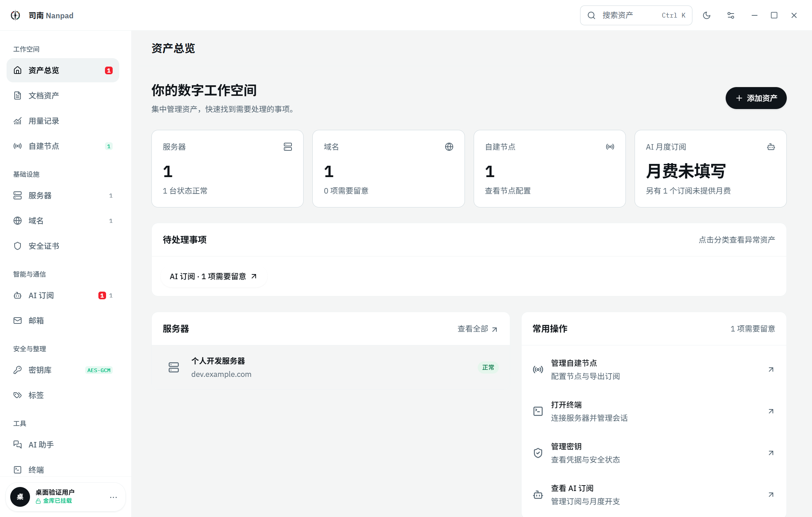The height and width of the screenshot is (517, 812).
Task: Open 个人开发服务器 row
Action: [331, 367]
